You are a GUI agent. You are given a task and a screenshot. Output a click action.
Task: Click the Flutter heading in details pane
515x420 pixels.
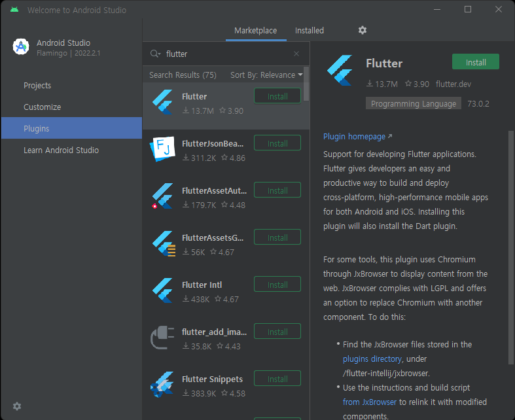click(384, 63)
